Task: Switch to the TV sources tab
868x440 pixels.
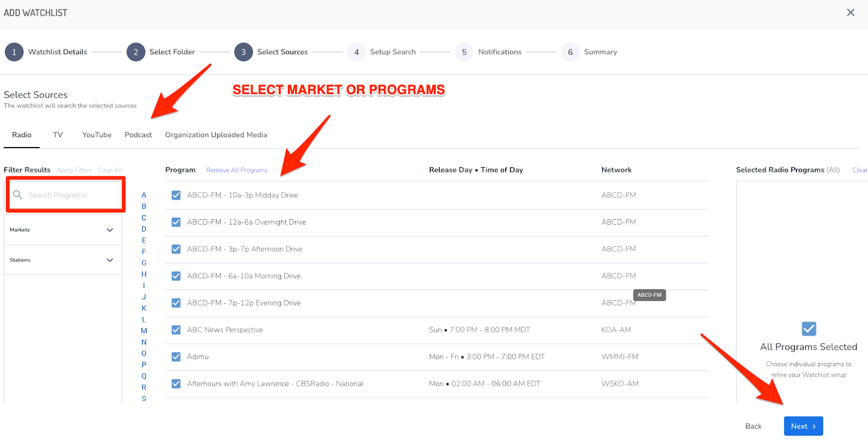Action: coord(58,135)
